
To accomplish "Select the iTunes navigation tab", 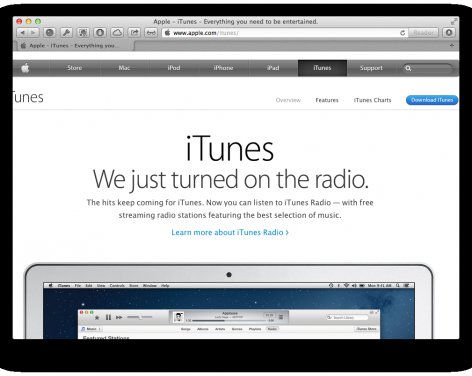I will (x=322, y=68).
